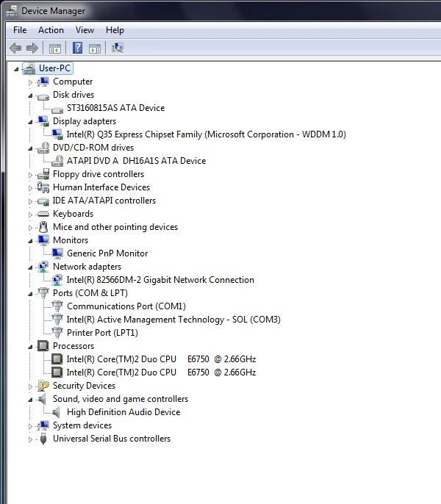Image resolution: width=441 pixels, height=504 pixels.
Task: Open the Help menu
Action: 115,30
